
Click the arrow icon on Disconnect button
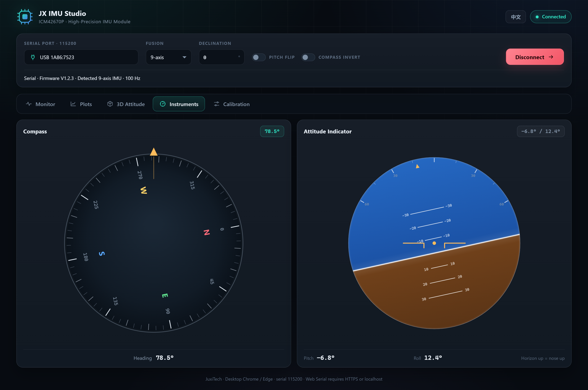551,57
